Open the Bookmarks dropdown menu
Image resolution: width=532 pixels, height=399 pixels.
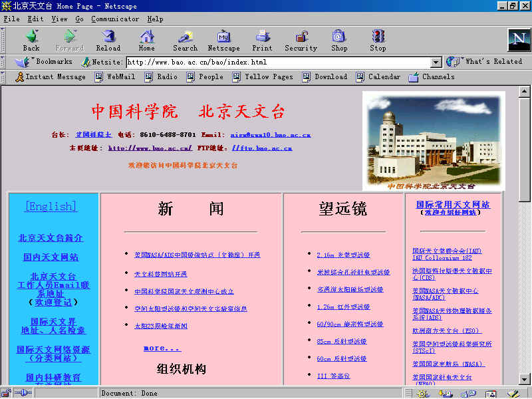pyautogui.click(x=44, y=62)
